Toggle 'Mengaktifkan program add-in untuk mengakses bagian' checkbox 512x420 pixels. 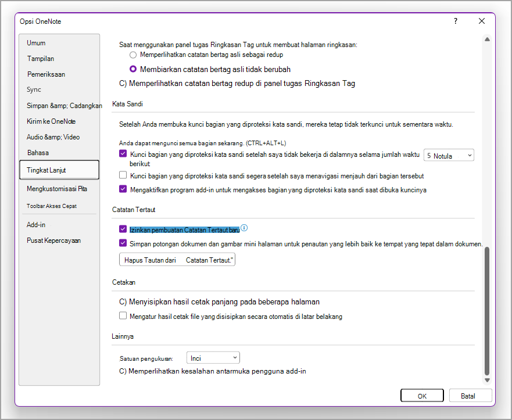[123, 189]
